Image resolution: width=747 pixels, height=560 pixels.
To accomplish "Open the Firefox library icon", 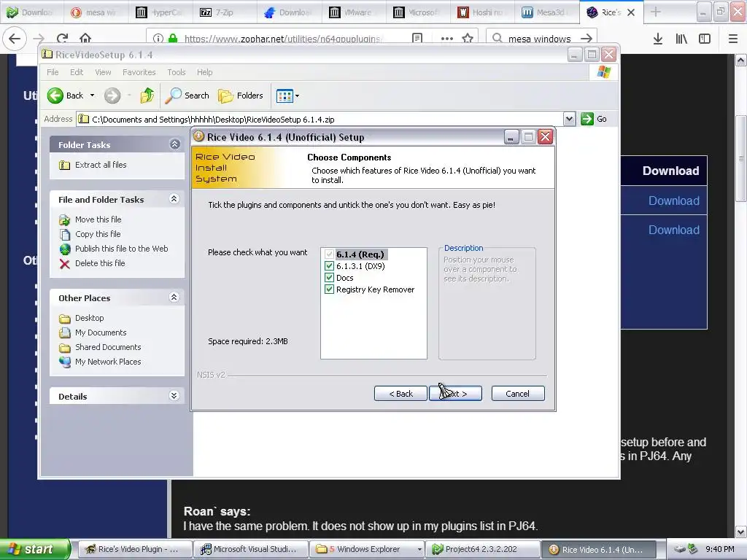I will pos(681,39).
